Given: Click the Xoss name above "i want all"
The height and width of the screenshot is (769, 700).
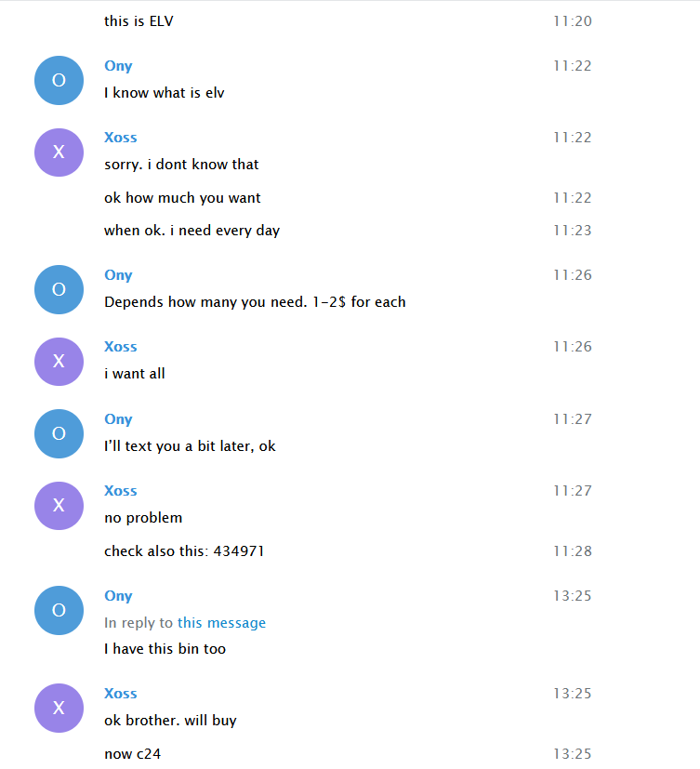Looking at the screenshot, I should point(121,347).
